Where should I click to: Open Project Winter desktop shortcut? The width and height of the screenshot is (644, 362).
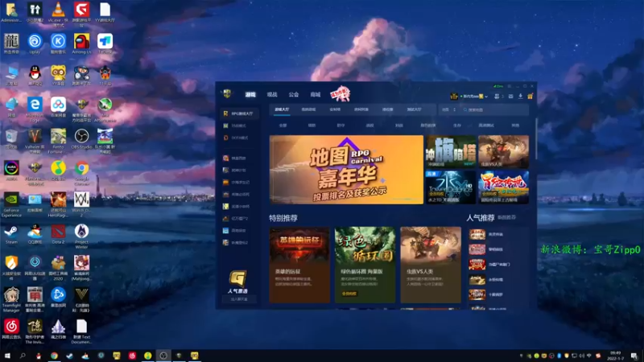click(81, 236)
